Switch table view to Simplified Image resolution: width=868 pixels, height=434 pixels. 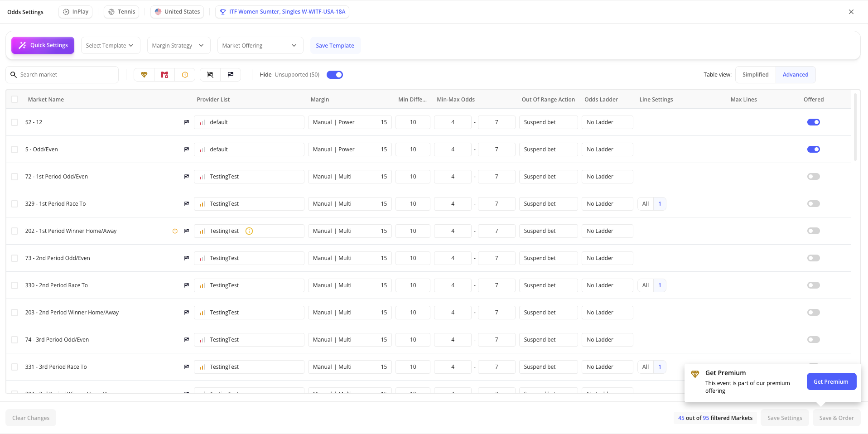[x=755, y=75]
